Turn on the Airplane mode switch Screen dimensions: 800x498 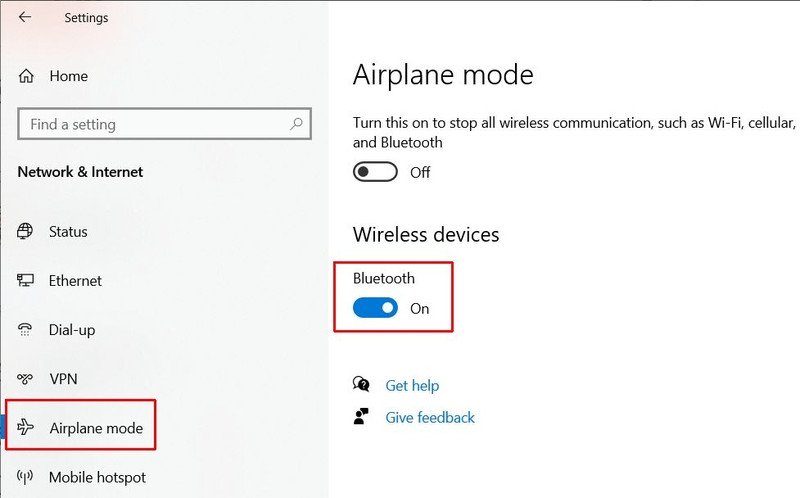[375, 172]
